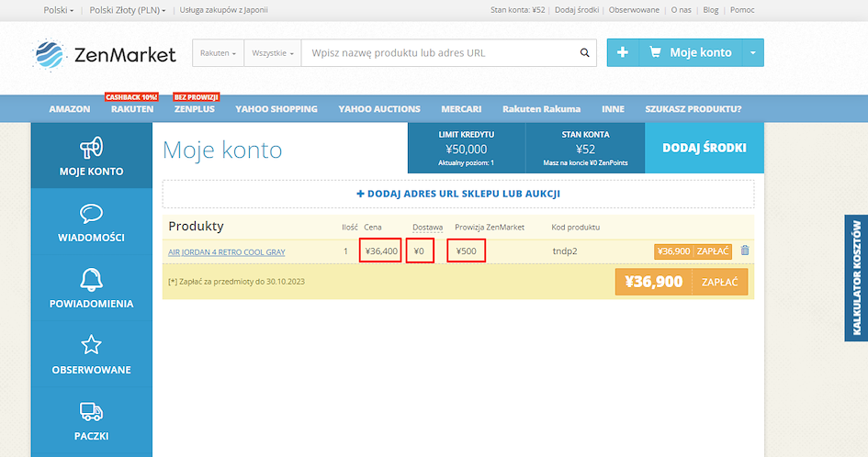Click Stan konta: ¥52 top link

click(x=518, y=10)
